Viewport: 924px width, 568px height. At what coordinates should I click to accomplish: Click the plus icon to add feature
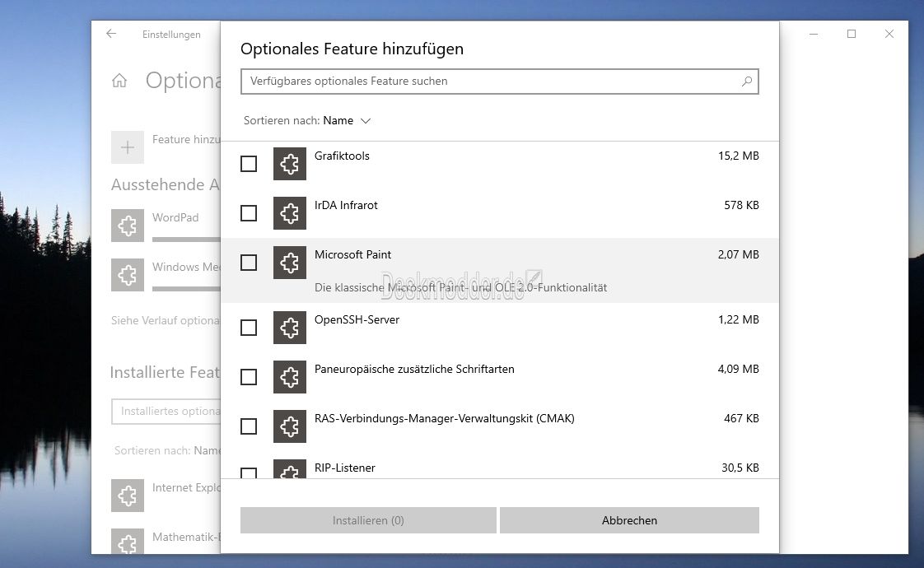tap(128, 147)
